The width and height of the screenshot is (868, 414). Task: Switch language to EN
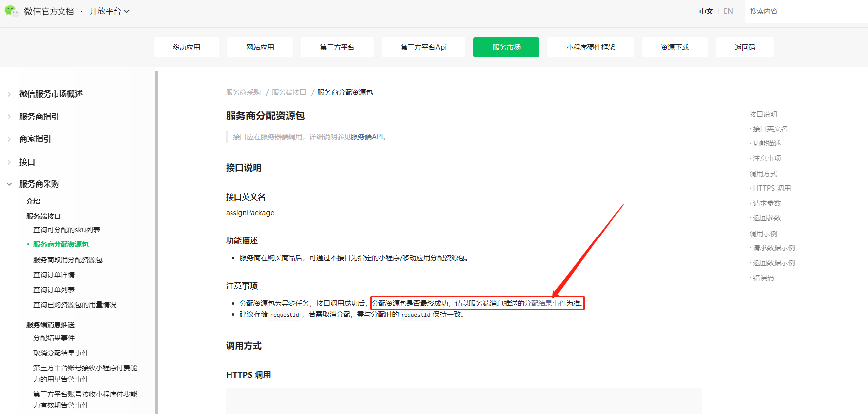(x=728, y=11)
